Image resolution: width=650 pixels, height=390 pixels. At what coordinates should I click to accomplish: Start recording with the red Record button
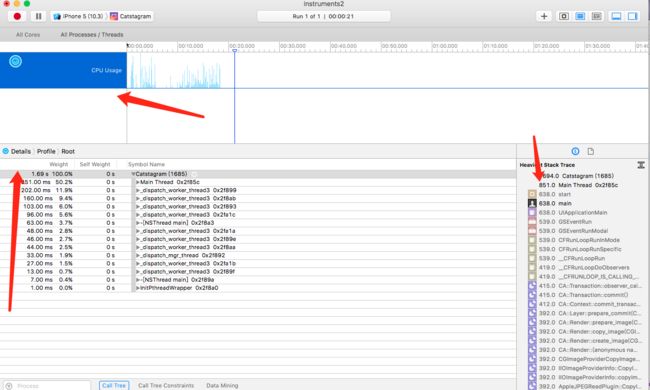[x=17, y=16]
